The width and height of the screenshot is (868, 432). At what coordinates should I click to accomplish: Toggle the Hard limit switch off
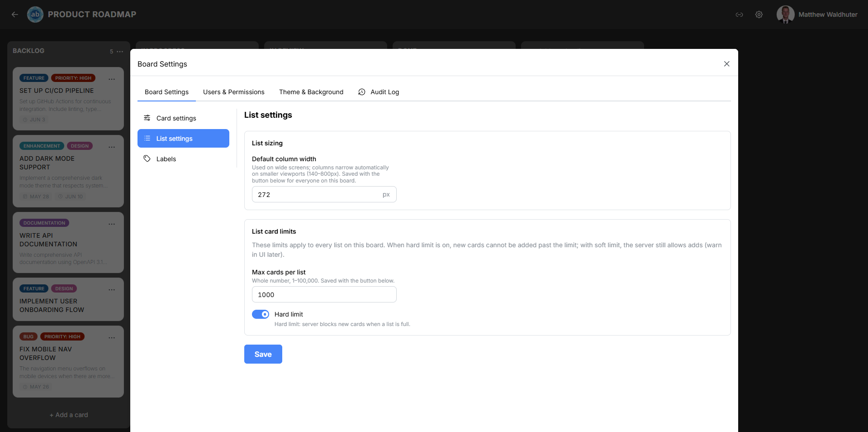point(261,314)
